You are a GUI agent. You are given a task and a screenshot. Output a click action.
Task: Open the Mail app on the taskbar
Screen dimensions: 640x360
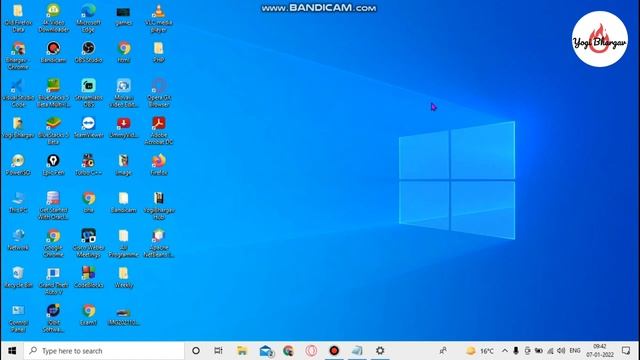point(266,351)
